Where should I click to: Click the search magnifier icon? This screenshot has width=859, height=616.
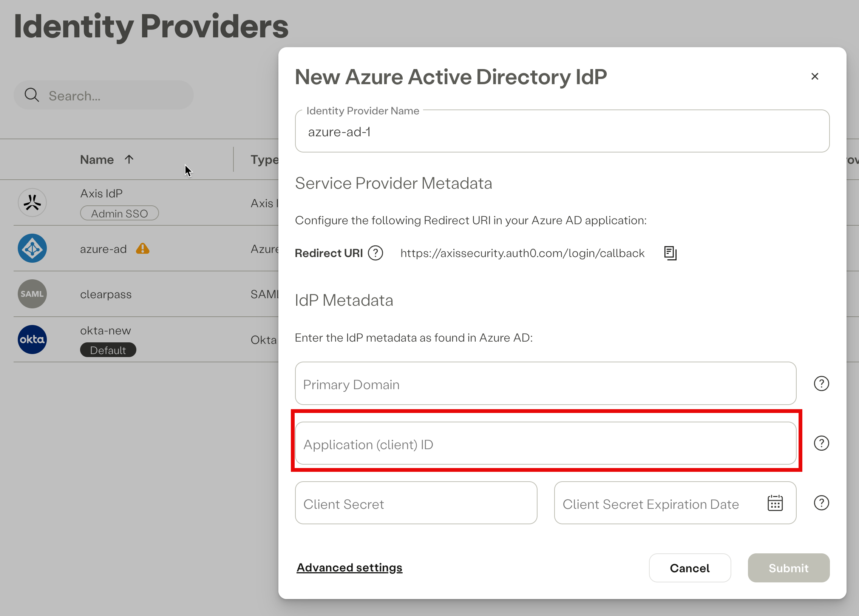coord(32,95)
